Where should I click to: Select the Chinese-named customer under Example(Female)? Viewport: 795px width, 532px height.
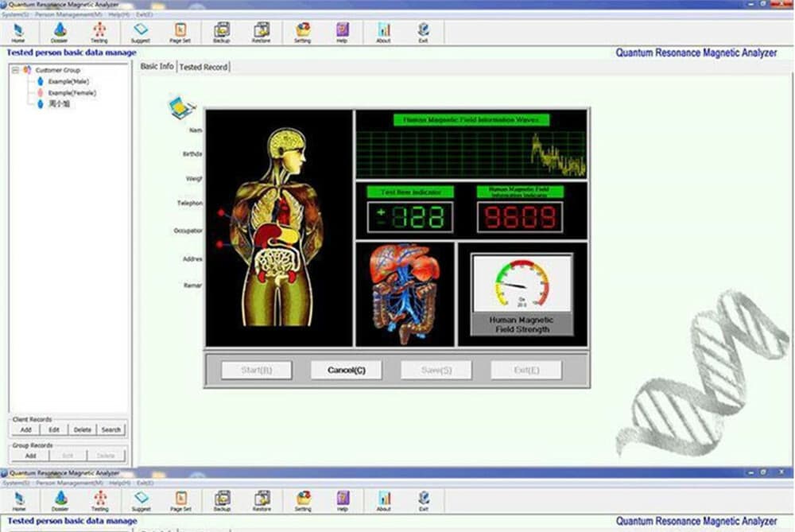coord(54,104)
